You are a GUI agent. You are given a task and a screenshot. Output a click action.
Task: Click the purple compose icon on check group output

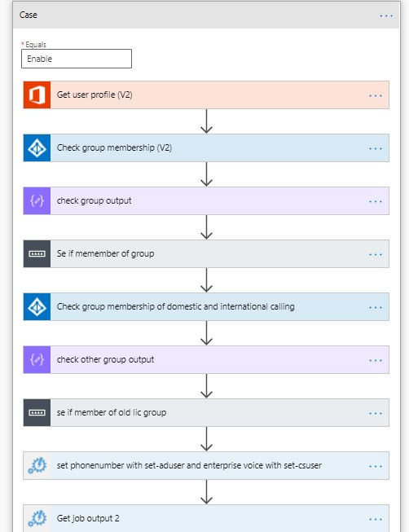(37, 201)
